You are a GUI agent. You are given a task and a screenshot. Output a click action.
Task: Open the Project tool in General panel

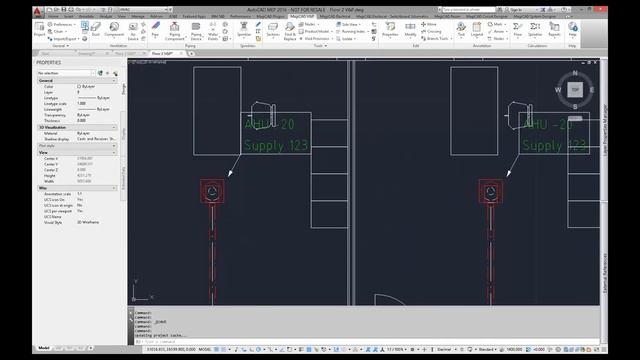39,30
